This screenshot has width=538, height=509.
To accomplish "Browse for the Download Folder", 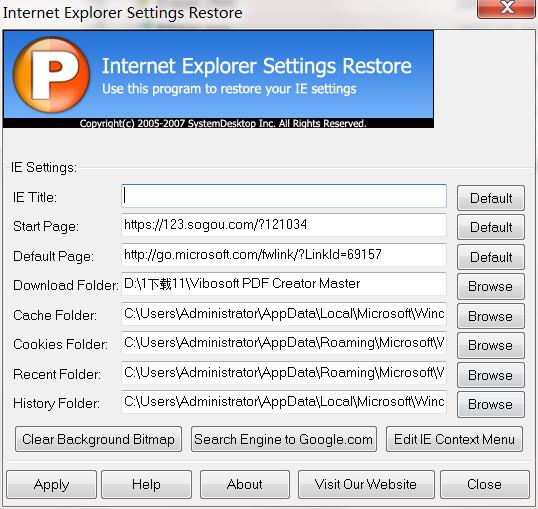I will [x=491, y=287].
